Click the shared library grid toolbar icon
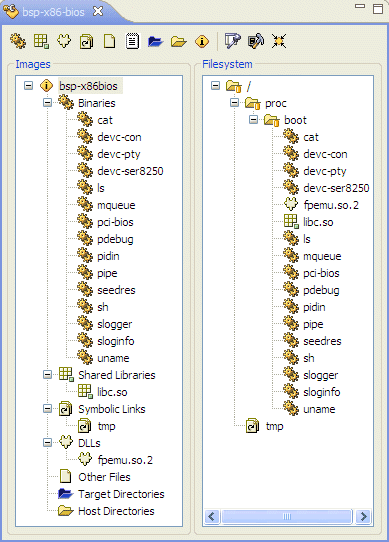 point(41,41)
